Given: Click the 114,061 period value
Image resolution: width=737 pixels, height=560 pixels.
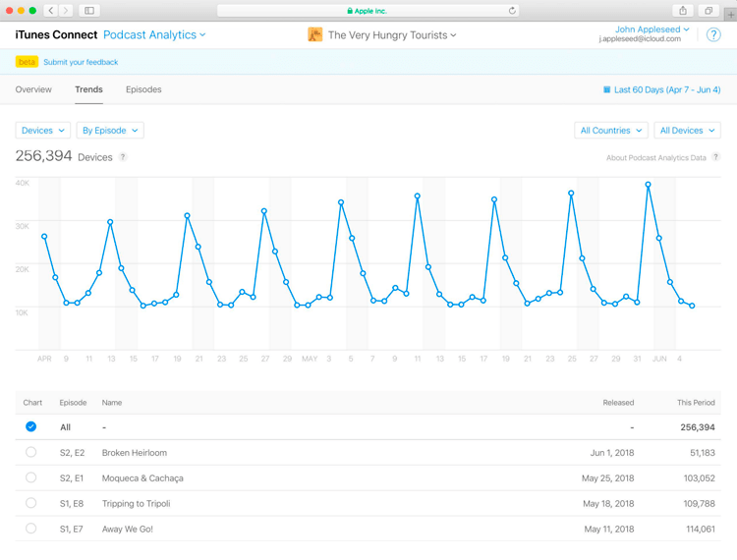Looking at the screenshot, I should pos(701,529).
